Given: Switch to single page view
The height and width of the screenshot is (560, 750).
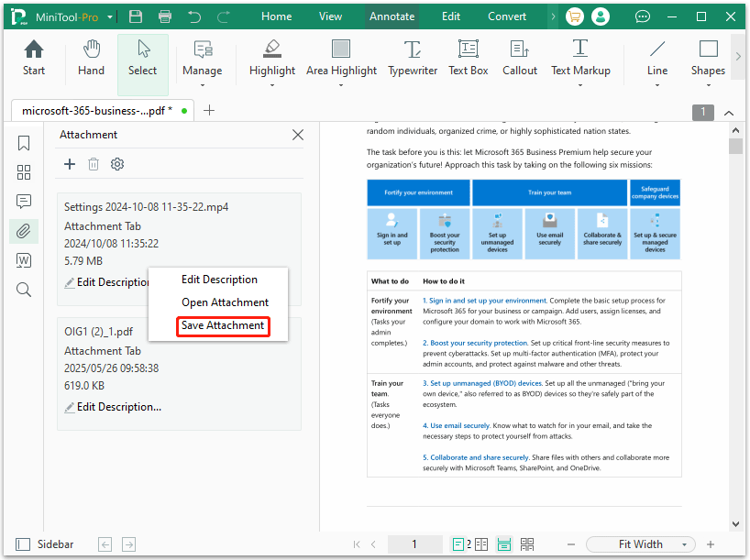Looking at the screenshot, I should click(458, 544).
